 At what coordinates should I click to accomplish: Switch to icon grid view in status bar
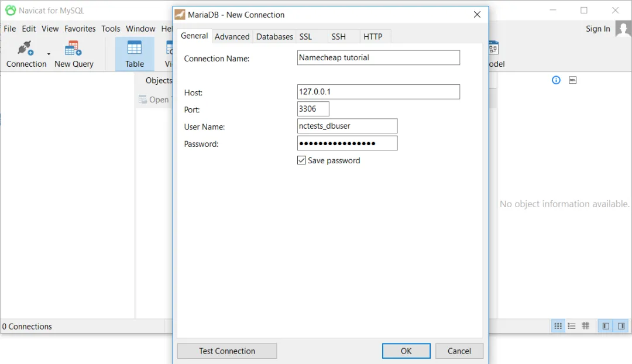pyautogui.click(x=558, y=326)
